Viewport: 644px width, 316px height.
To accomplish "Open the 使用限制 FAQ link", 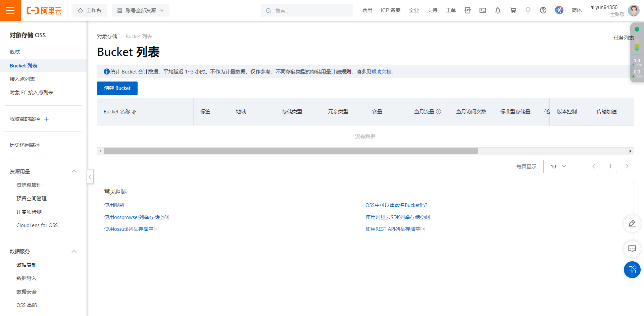I will coord(114,205).
